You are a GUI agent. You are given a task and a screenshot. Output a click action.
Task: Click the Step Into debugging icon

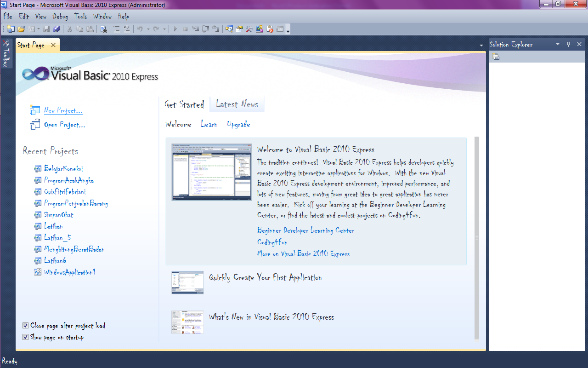click(x=195, y=29)
